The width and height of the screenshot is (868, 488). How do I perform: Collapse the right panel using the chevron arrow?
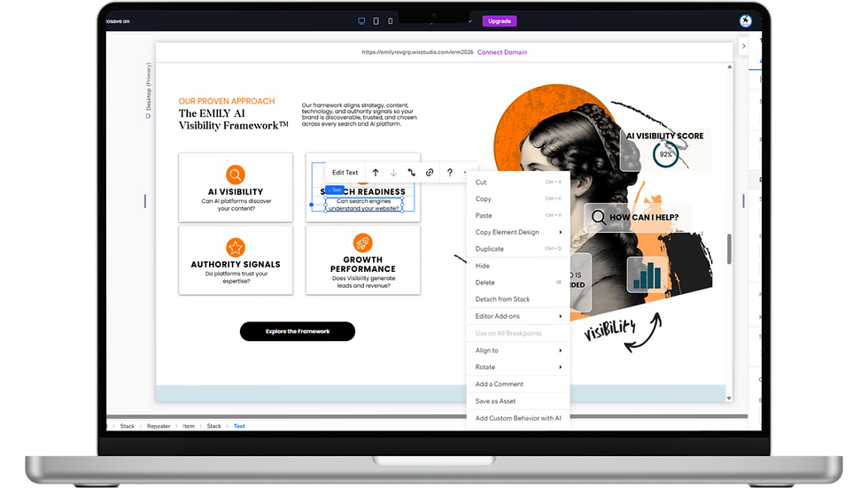coord(743,46)
